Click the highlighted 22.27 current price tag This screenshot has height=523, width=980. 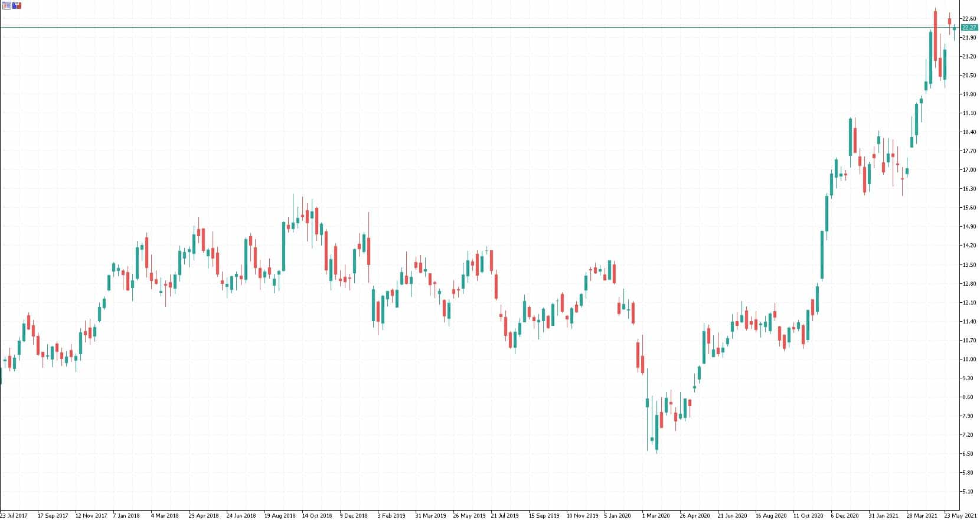coord(969,28)
